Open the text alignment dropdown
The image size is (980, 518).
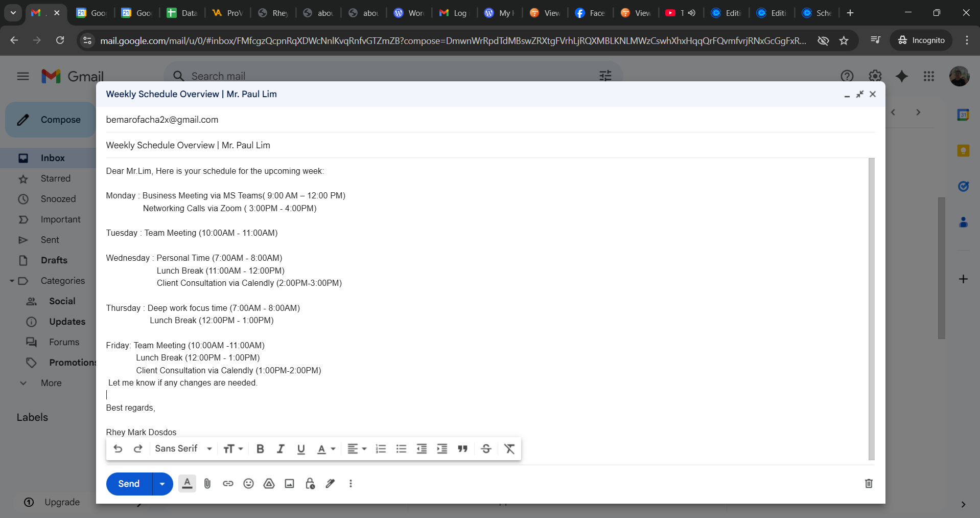point(357,448)
